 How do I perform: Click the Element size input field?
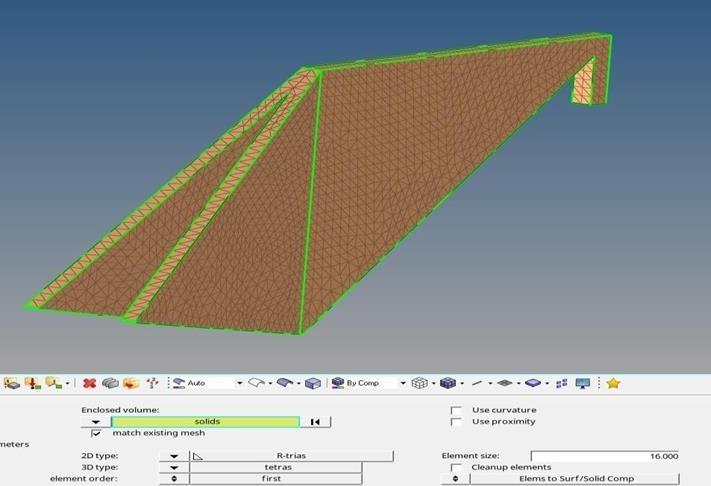(605, 456)
